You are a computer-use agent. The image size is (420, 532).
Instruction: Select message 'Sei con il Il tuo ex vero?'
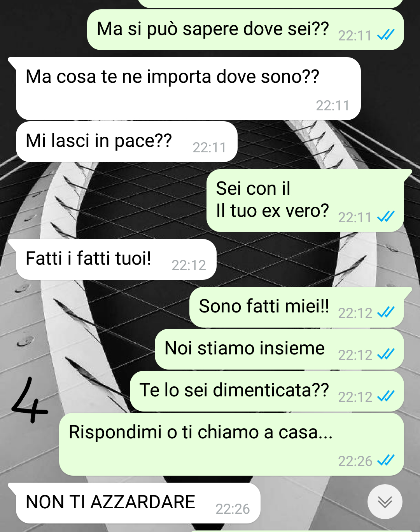click(305, 201)
